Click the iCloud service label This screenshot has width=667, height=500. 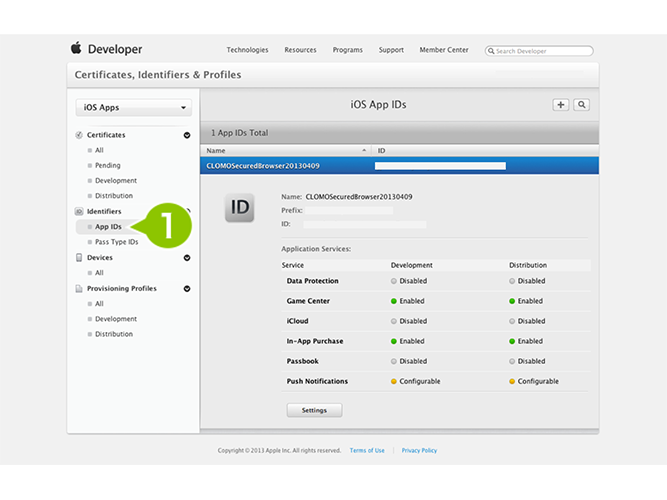(x=297, y=321)
